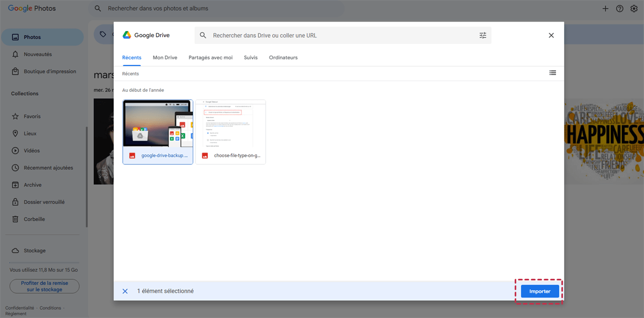Open the help question mark icon
Image resolution: width=644 pixels, height=318 pixels.
point(619,9)
